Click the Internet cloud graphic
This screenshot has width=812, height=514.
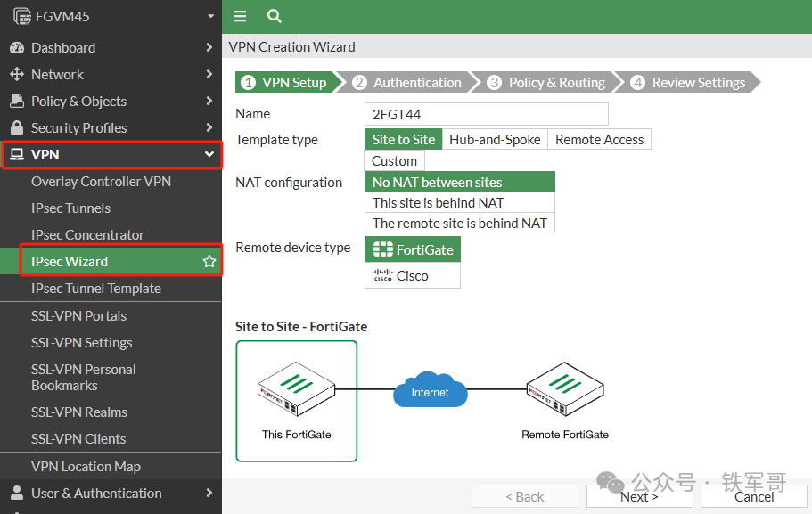point(431,389)
